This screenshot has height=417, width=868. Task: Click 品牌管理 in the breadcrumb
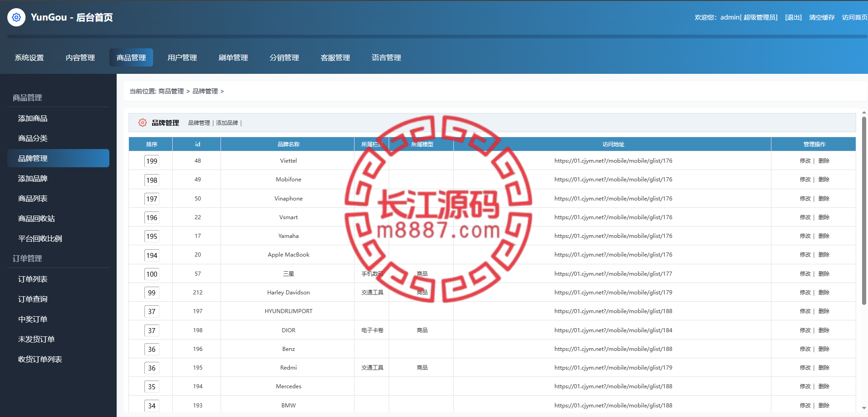pyautogui.click(x=205, y=91)
